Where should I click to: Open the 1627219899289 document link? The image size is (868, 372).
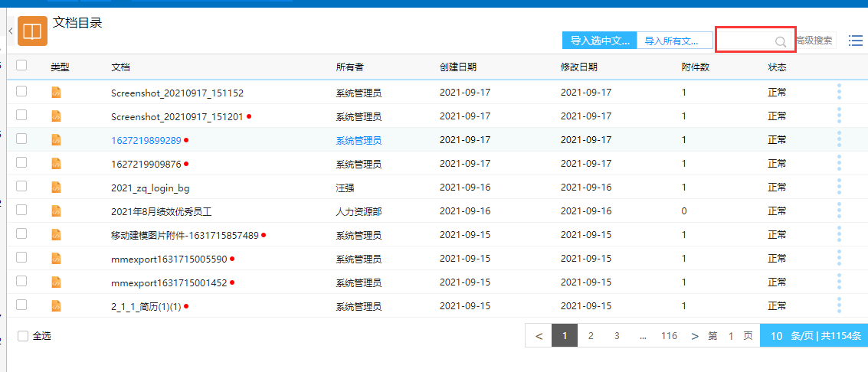tap(146, 140)
